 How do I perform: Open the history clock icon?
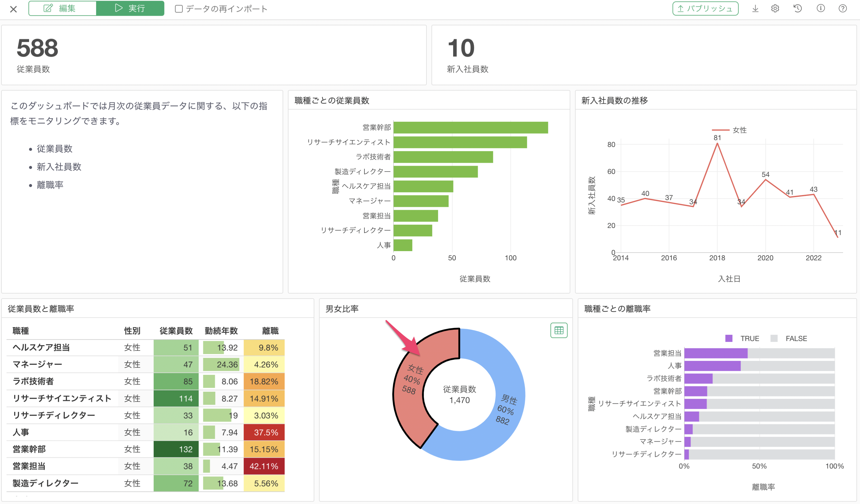click(798, 9)
